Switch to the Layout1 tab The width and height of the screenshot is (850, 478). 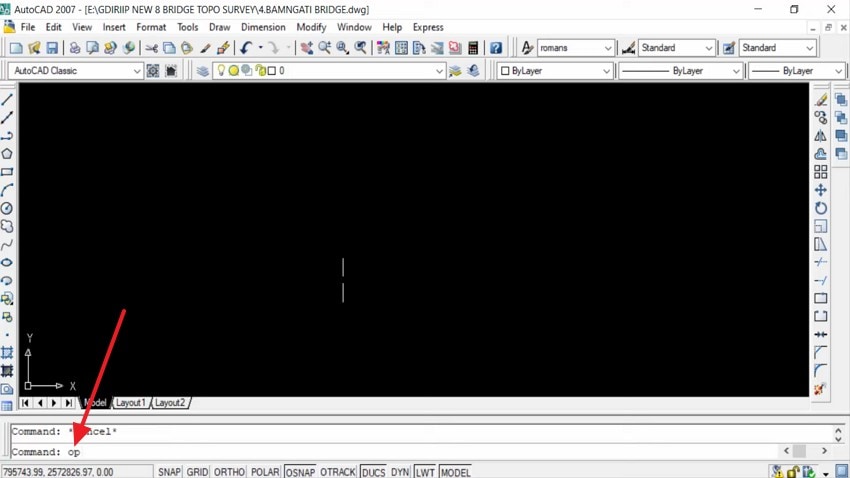[131, 403]
